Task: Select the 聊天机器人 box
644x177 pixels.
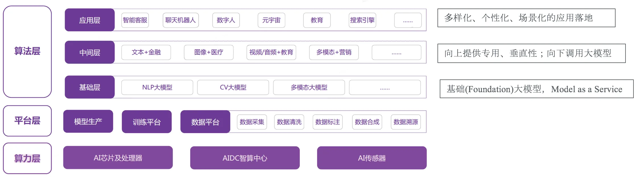Action: (x=181, y=20)
